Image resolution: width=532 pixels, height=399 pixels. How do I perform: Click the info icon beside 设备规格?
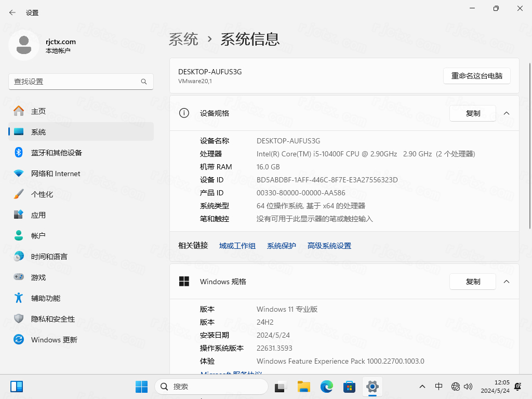[x=184, y=113]
